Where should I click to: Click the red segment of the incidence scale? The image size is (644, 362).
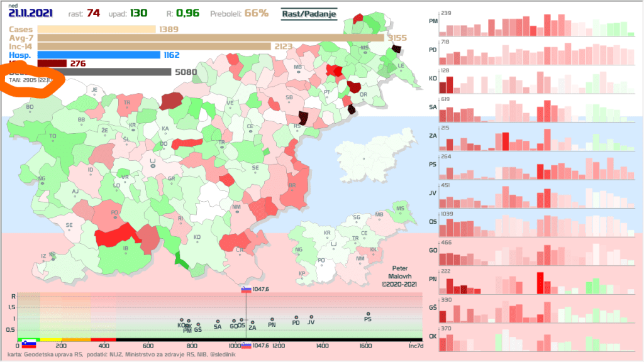coord(104,339)
